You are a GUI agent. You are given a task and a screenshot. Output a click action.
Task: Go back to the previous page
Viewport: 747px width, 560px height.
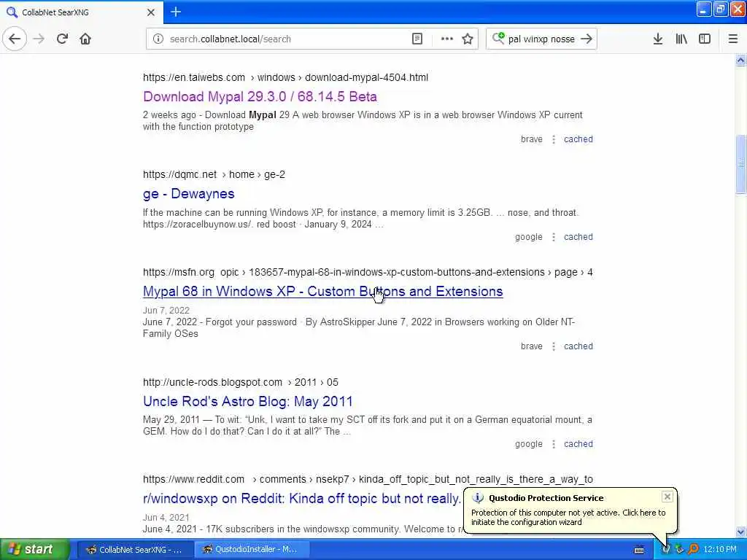(15, 39)
